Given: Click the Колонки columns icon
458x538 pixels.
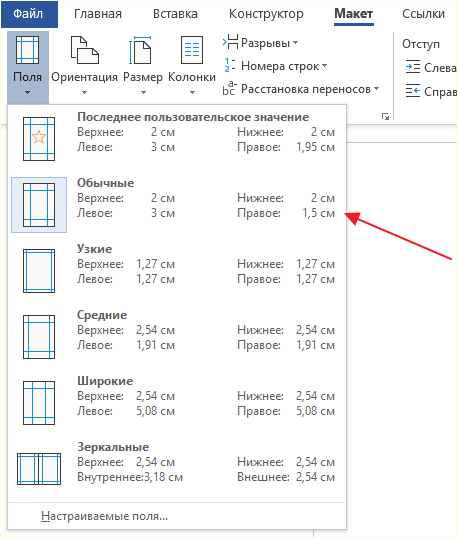Looking at the screenshot, I should [x=192, y=50].
